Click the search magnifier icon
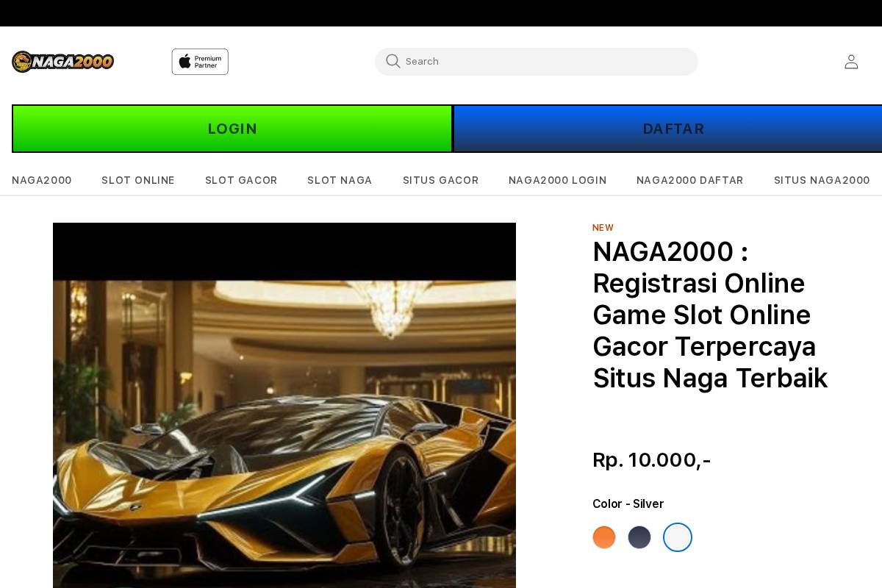This screenshot has width=882, height=588. tap(393, 62)
